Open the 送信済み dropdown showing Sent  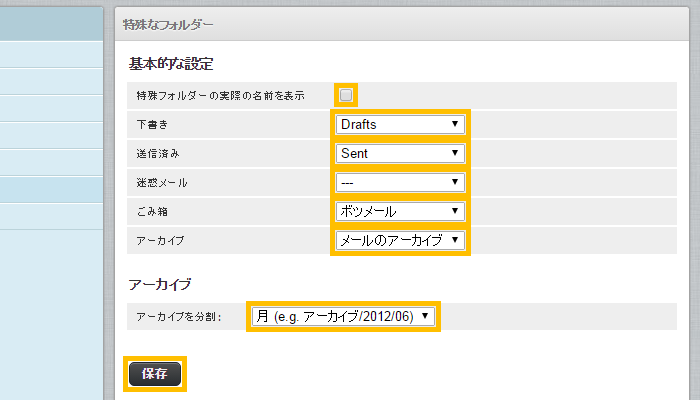pyautogui.click(x=400, y=153)
